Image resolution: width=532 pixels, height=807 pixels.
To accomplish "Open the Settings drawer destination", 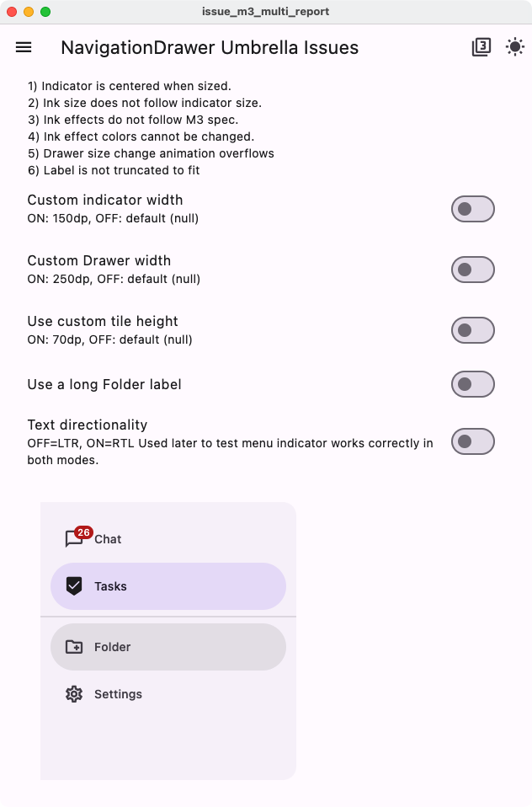I will 168,693.
